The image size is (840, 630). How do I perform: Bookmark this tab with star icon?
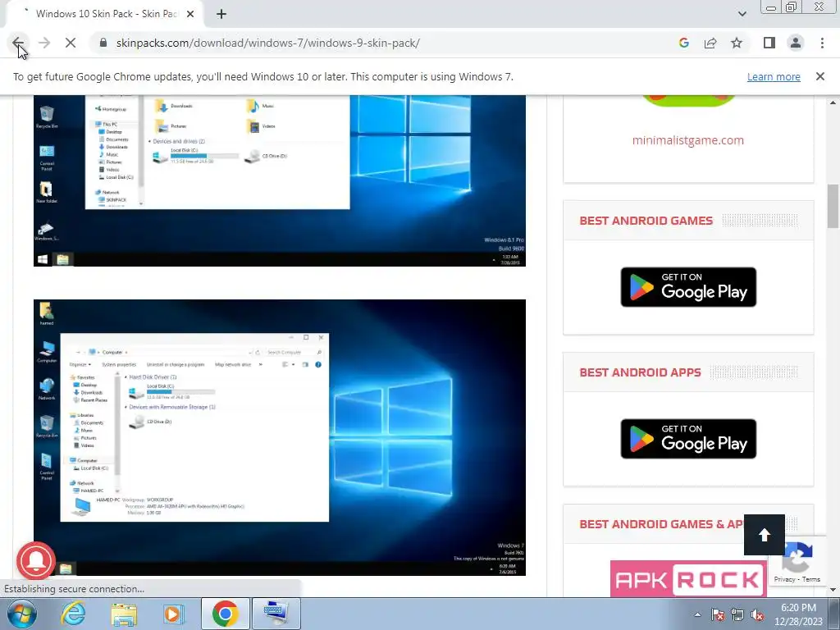pos(737,43)
